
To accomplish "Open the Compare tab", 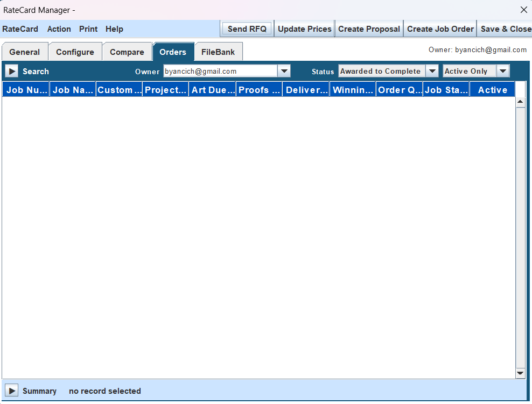I will (x=127, y=52).
